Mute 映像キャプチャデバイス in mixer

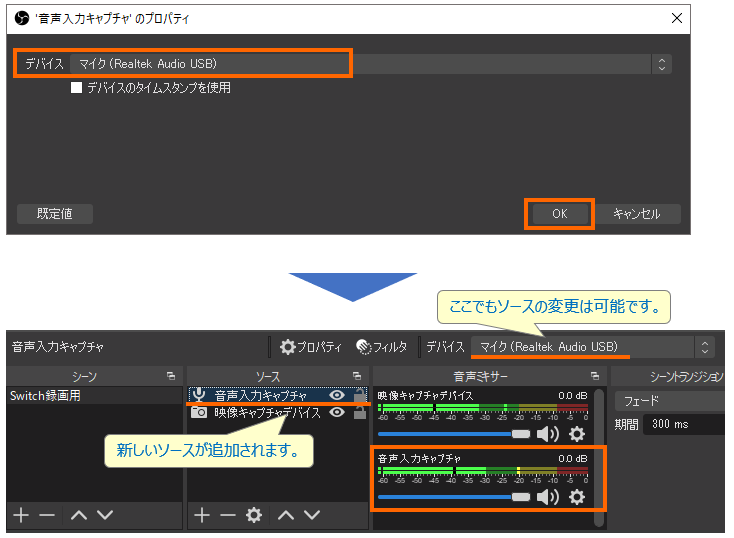click(x=548, y=434)
